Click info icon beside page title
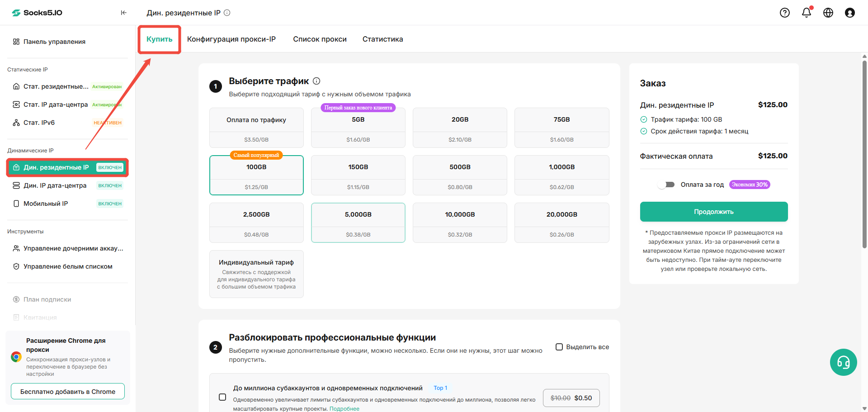The width and height of the screenshot is (868, 412). [x=227, y=13]
